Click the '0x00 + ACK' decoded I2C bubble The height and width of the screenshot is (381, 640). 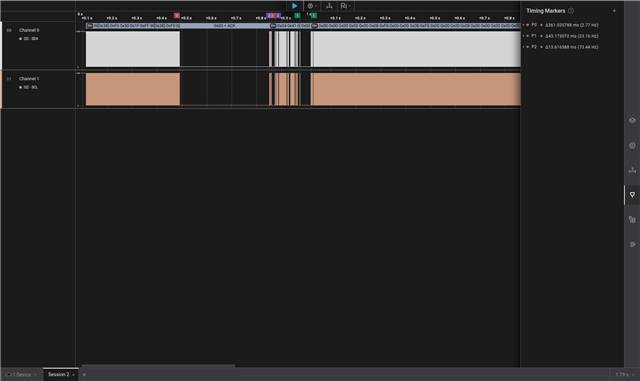click(x=224, y=26)
